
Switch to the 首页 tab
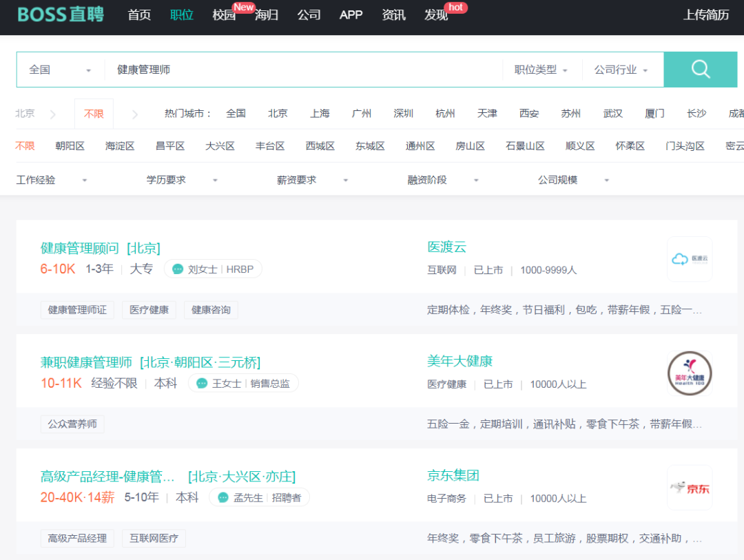(x=138, y=14)
